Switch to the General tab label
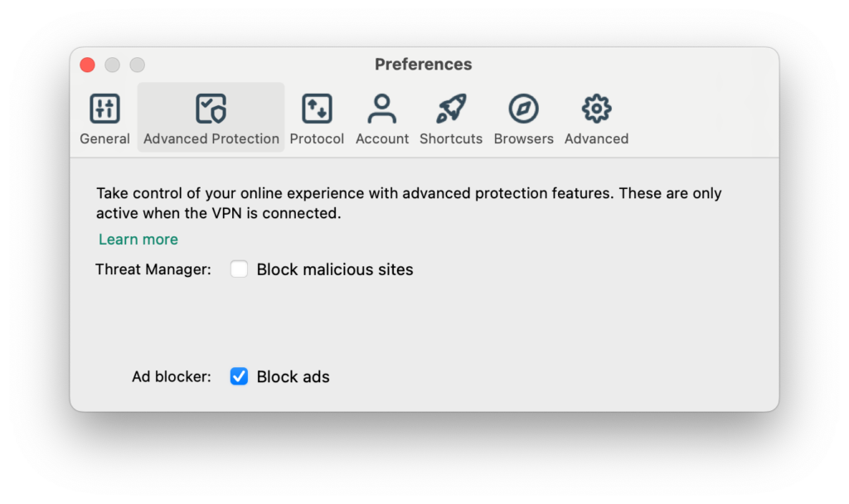 [104, 139]
